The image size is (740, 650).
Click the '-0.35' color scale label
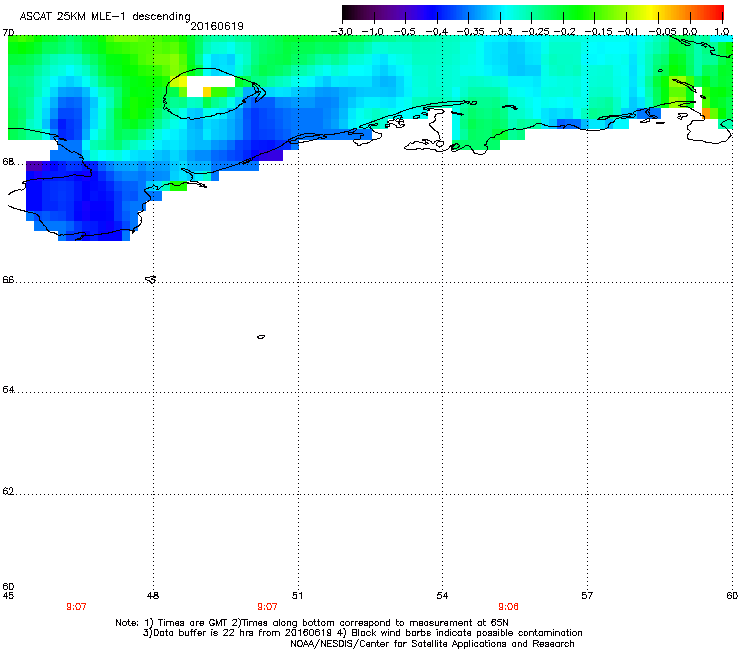coord(470,31)
